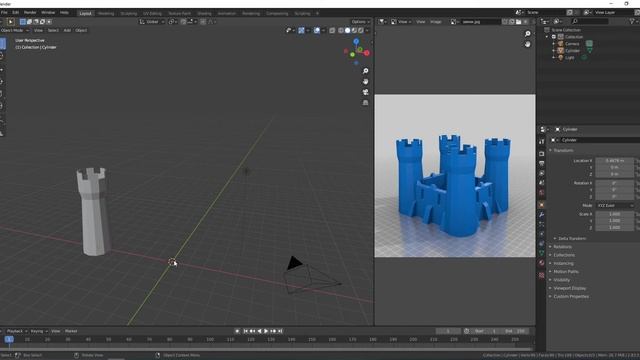Screen dimensions: 640x360
Task: Open the Modifiers wrench properties tab
Action: [542, 215]
